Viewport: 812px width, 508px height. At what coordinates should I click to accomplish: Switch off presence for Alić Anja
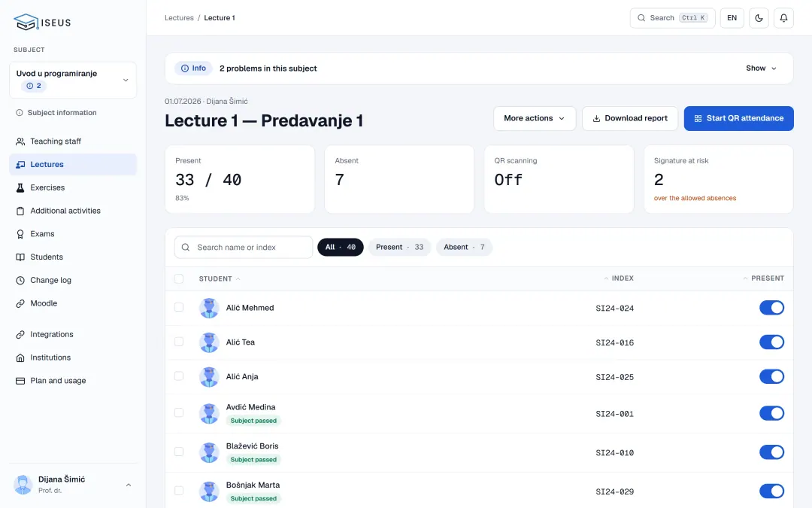[x=771, y=376]
